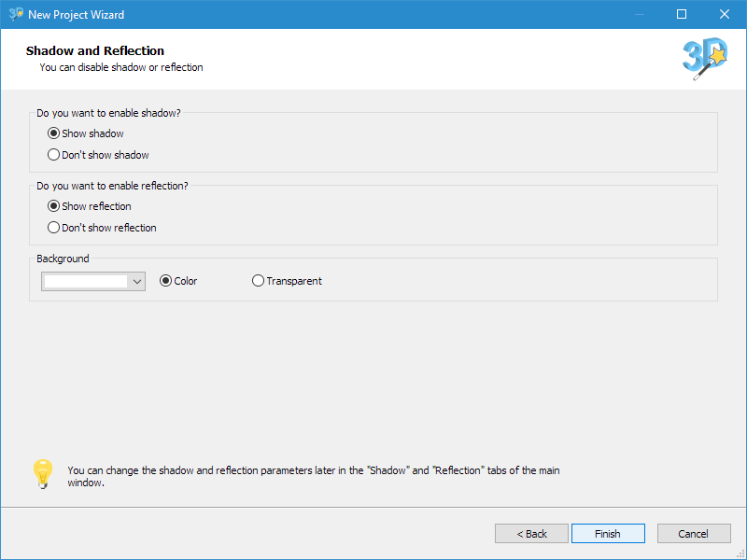Enable the Show reflection option
This screenshot has height=560, width=747.
pos(89,206)
